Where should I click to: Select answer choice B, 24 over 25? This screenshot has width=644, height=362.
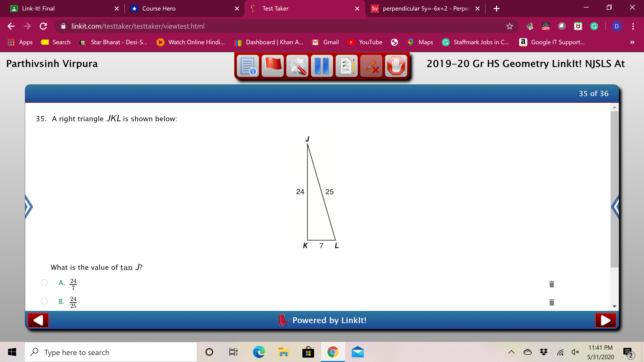click(44, 301)
